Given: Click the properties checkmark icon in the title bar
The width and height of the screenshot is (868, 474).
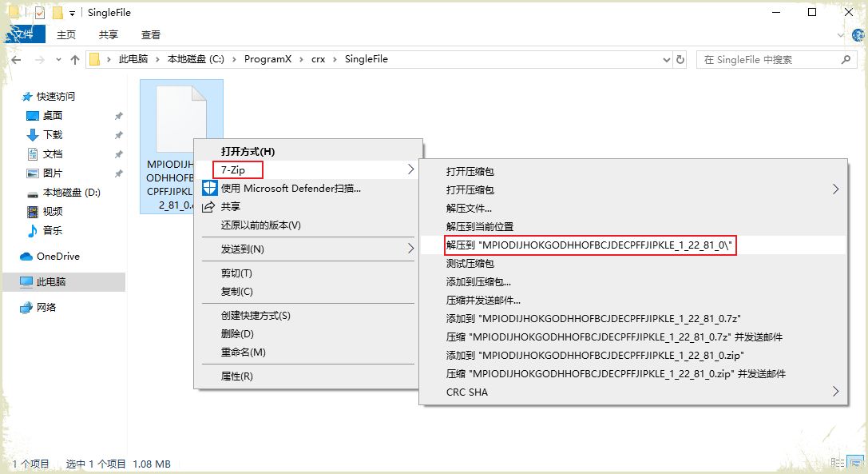Looking at the screenshot, I should 39,13.
